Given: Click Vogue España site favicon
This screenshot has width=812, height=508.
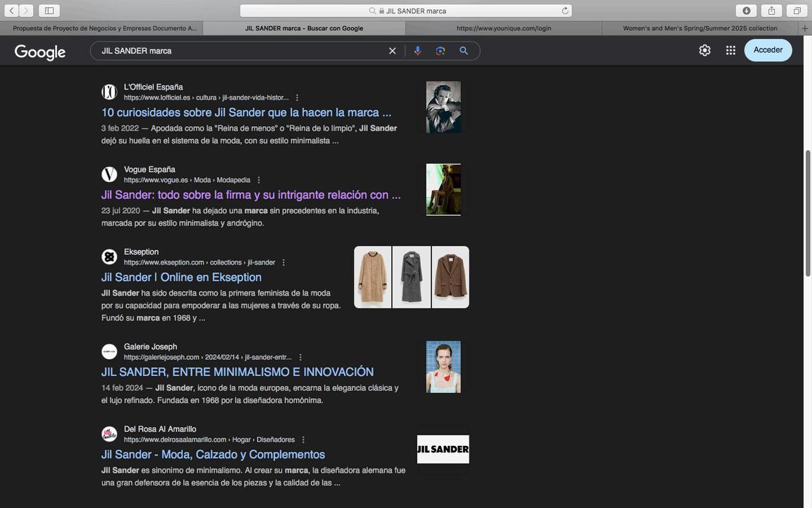Looking at the screenshot, I should tap(109, 175).
